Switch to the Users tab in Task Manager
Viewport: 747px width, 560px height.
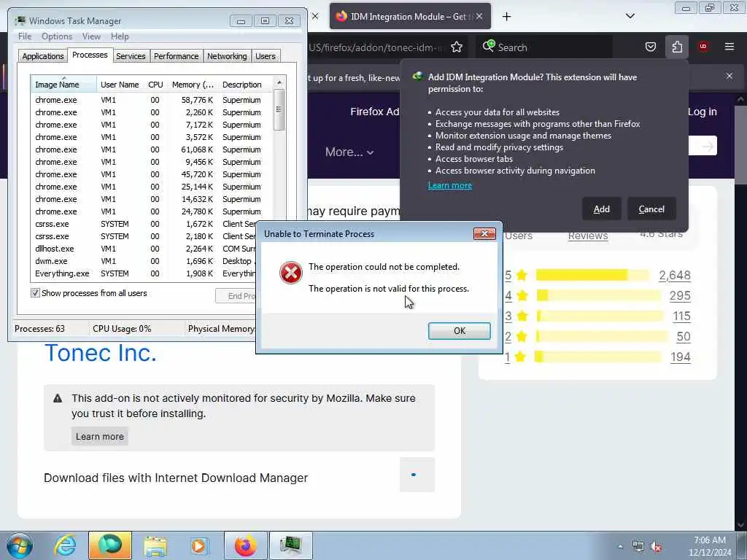(x=266, y=56)
